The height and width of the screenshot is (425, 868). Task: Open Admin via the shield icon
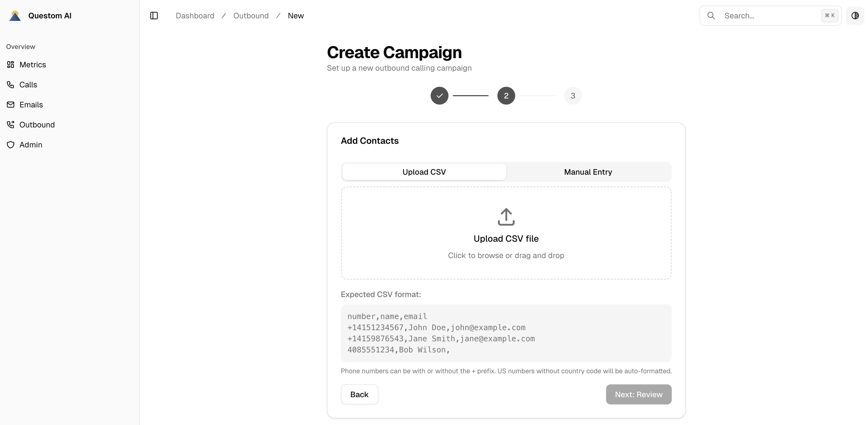pyautogui.click(x=11, y=145)
